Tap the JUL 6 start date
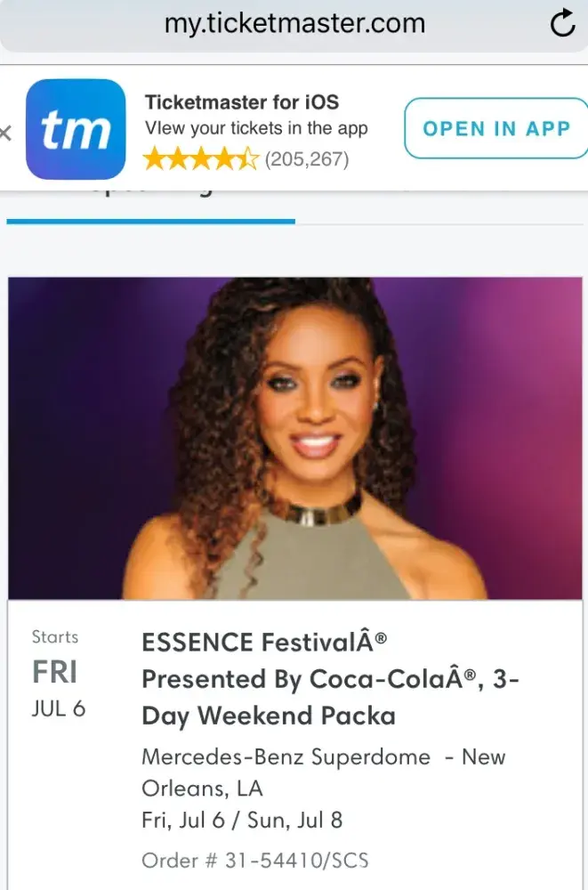The width and height of the screenshot is (588, 890). click(x=59, y=710)
